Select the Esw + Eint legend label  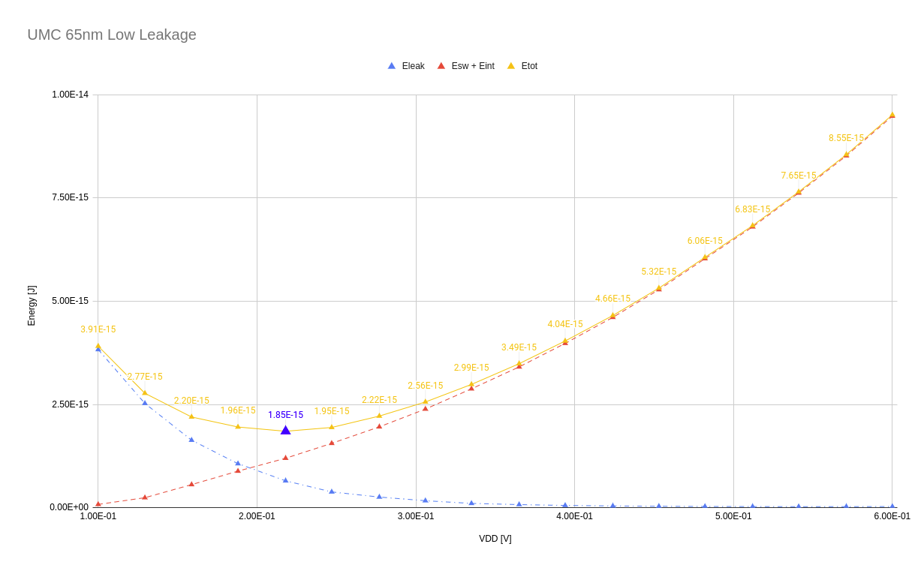pyautogui.click(x=473, y=66)
